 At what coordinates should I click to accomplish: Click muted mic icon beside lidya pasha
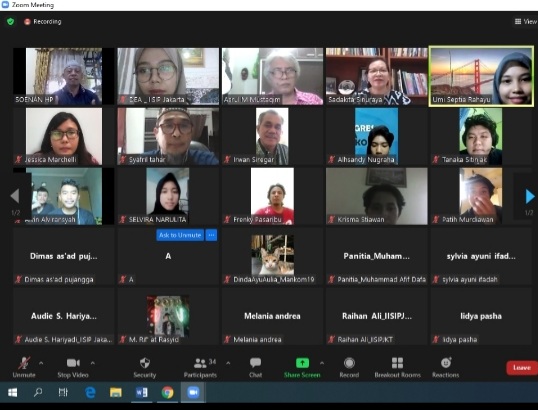436,340
